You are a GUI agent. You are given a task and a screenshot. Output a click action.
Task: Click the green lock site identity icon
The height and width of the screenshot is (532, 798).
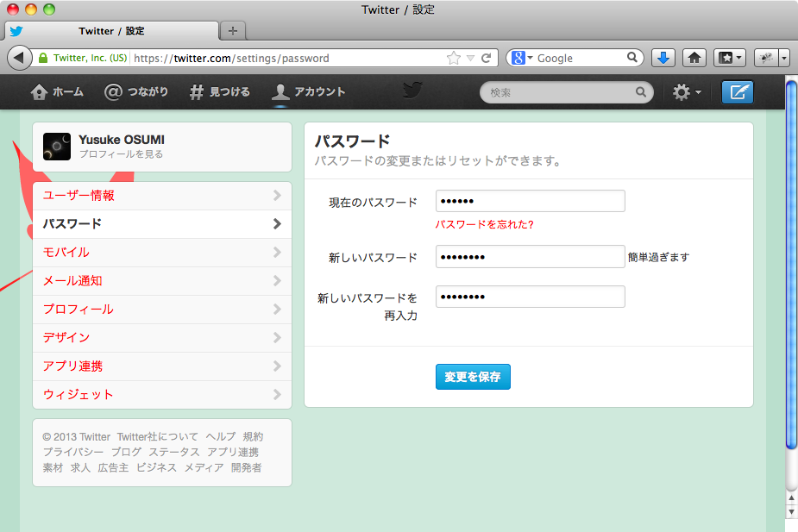click(x=43, y=58)
